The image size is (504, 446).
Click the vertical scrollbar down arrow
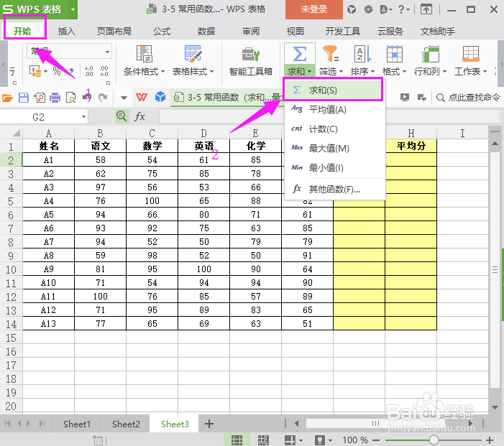495,407
